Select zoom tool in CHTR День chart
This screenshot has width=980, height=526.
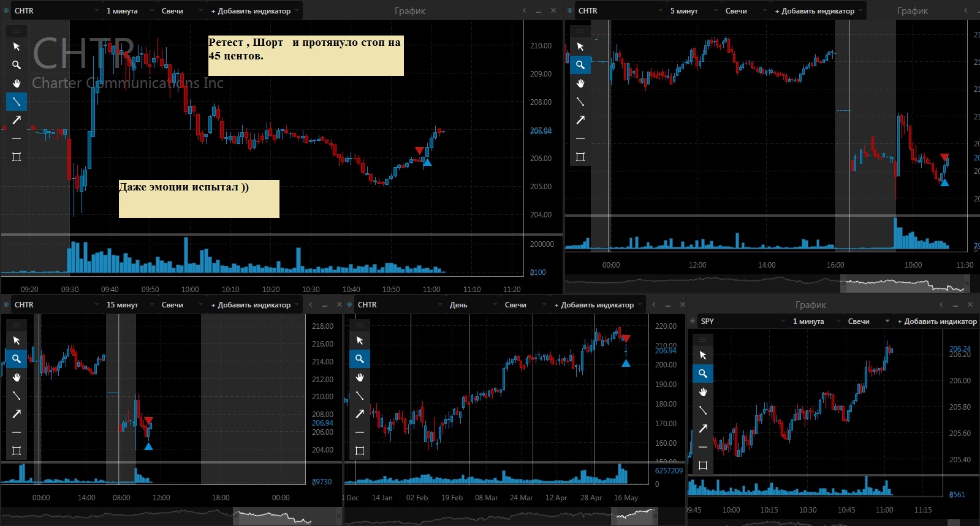click(360, 359)
